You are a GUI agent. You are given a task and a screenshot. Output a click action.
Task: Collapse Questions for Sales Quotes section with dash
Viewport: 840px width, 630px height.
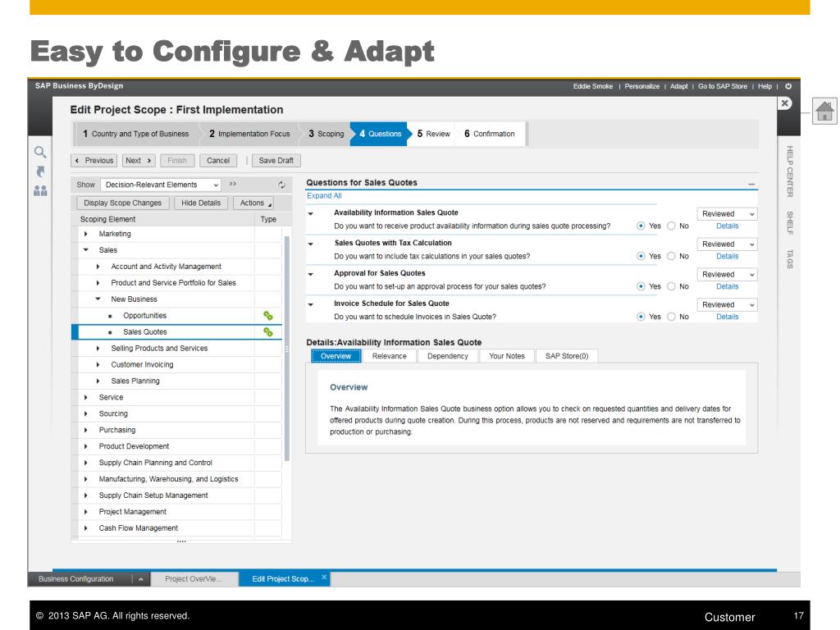coord(751,184)
